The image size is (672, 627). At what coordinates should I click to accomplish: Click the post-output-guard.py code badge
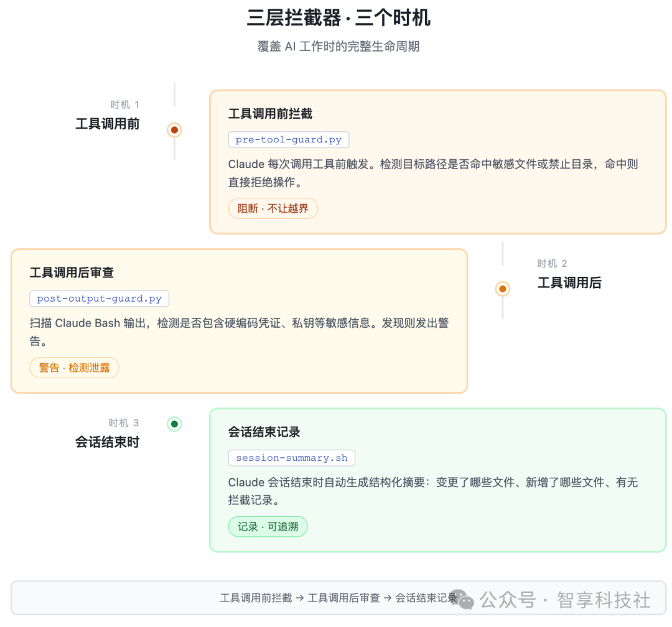click(99, 299)
